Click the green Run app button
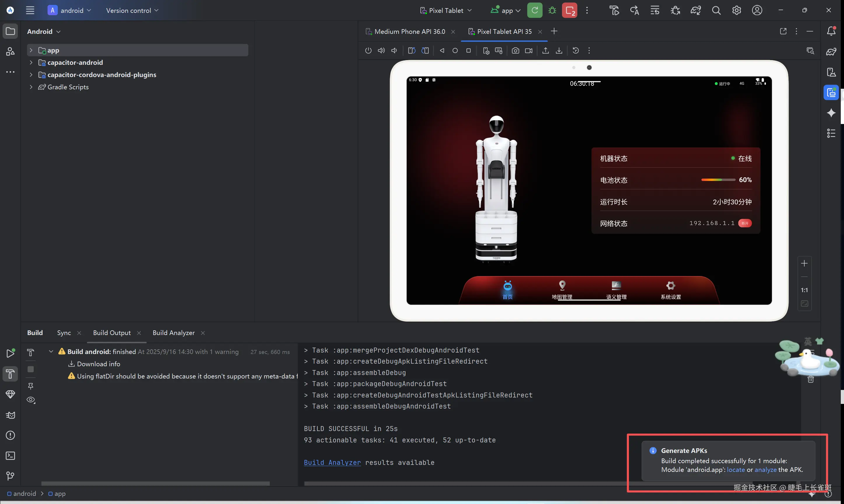The height and width of the screenshot is (504, 844). [534, 10]
